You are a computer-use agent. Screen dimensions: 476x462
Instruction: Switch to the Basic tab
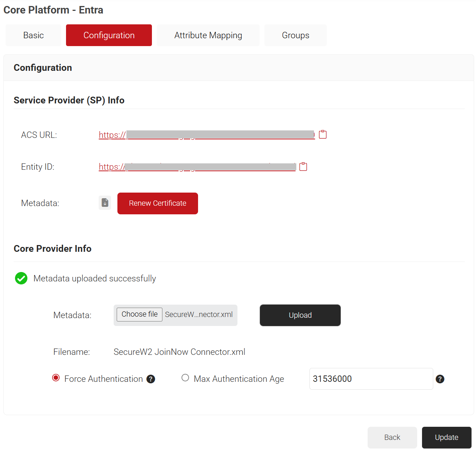click(33, 35)
